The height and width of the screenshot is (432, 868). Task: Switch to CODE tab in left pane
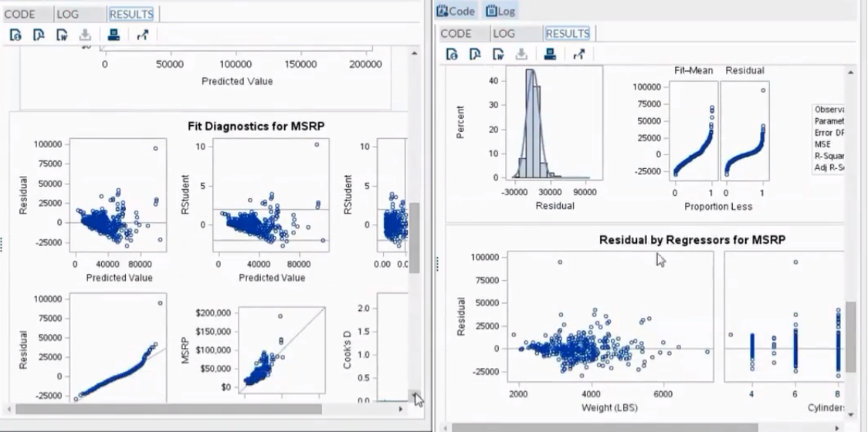(19, 14)
